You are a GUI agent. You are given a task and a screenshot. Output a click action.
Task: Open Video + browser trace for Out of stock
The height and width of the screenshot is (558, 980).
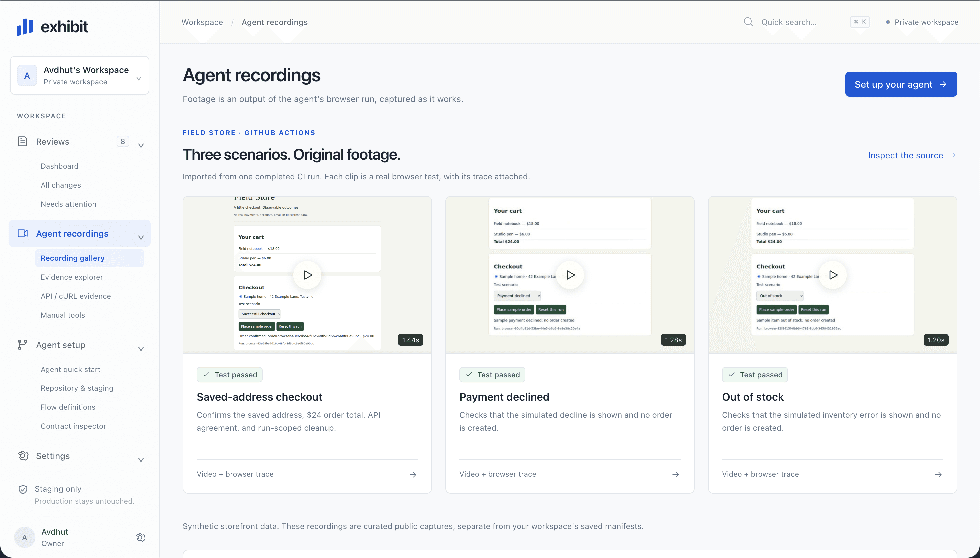833,474
